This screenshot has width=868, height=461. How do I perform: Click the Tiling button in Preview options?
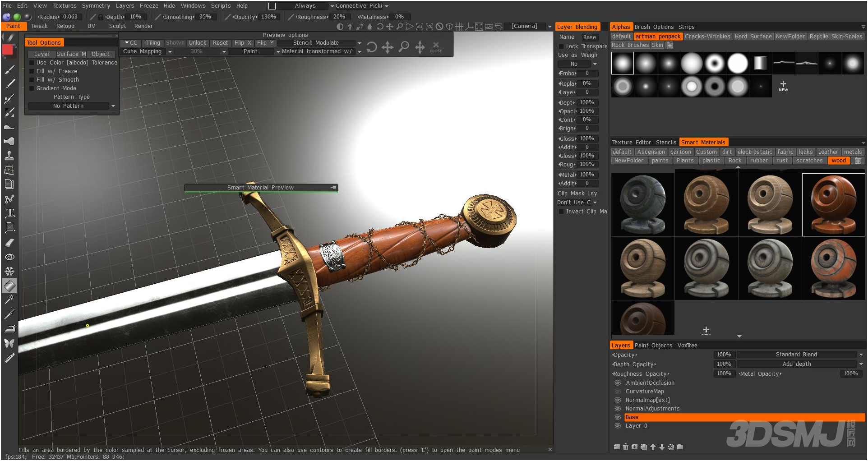coord(153,43)
